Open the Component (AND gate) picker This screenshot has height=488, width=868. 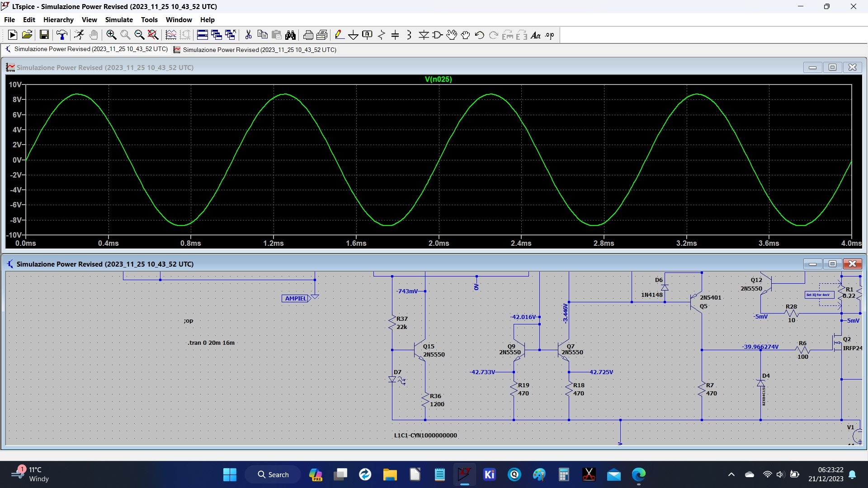pyautogui.click(x=437, y=35)
